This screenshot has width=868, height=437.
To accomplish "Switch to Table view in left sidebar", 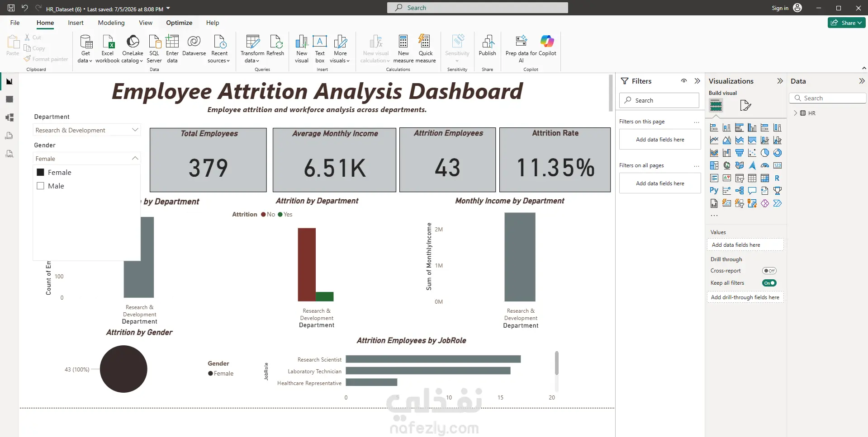I will click(x=9, y=99).
